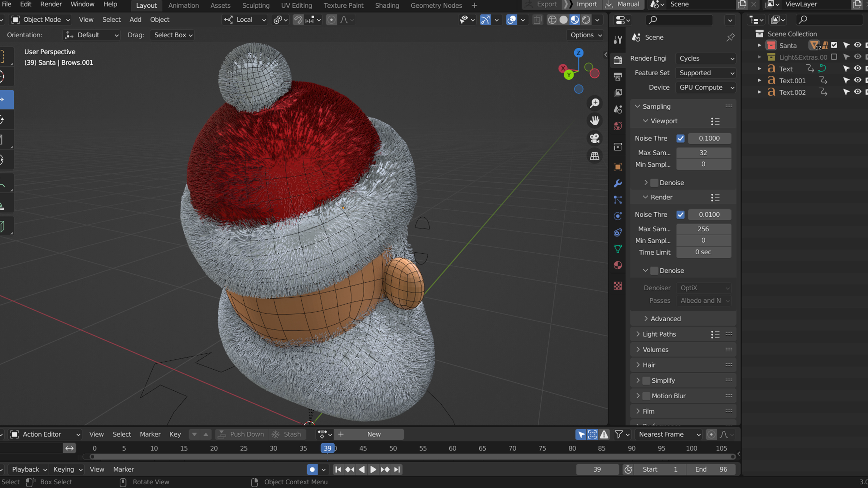This screenshot has width=868, height=488.
Task: Open the View Layer properties tab
Action: coord(618,93)
